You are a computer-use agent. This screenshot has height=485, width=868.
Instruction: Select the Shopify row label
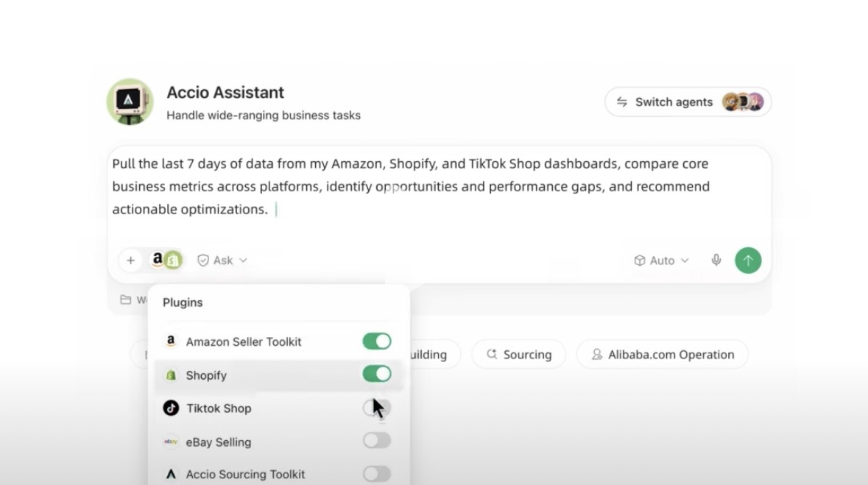(x=206, y=375)
